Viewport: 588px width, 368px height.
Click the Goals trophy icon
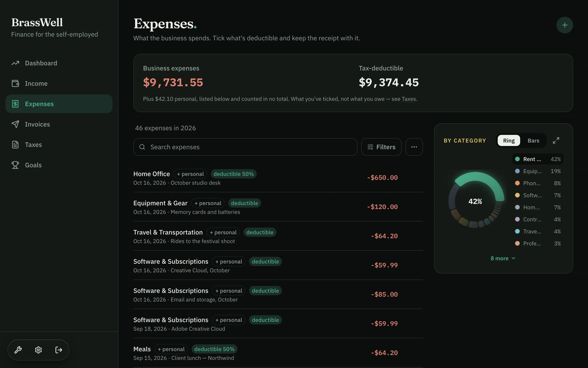(x=15, y=165)
